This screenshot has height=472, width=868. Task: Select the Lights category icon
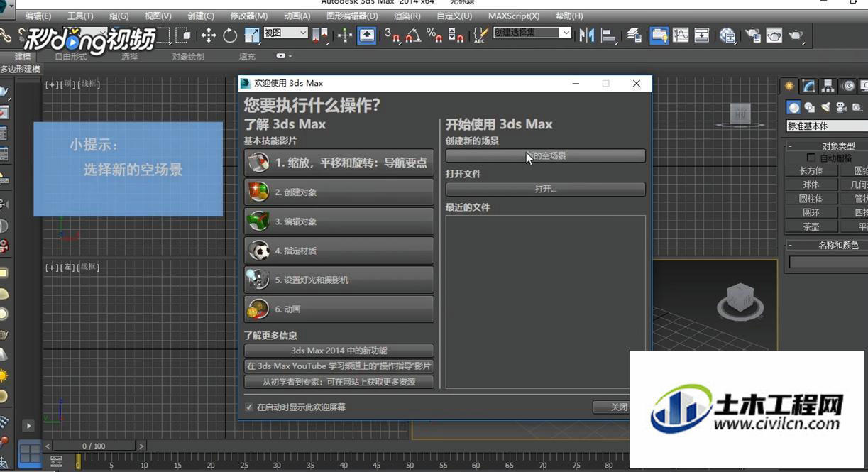coord(825,107)
